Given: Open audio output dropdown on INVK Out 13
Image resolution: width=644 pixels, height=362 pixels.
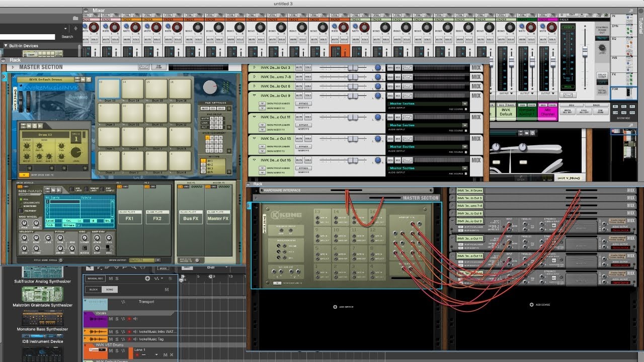Looking at the screenshot, I should tap(465, 146).
